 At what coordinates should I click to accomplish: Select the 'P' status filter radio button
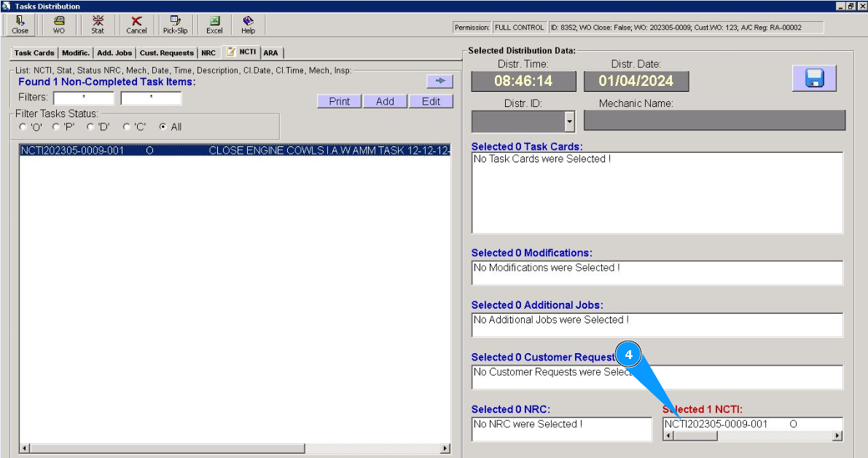56,127
